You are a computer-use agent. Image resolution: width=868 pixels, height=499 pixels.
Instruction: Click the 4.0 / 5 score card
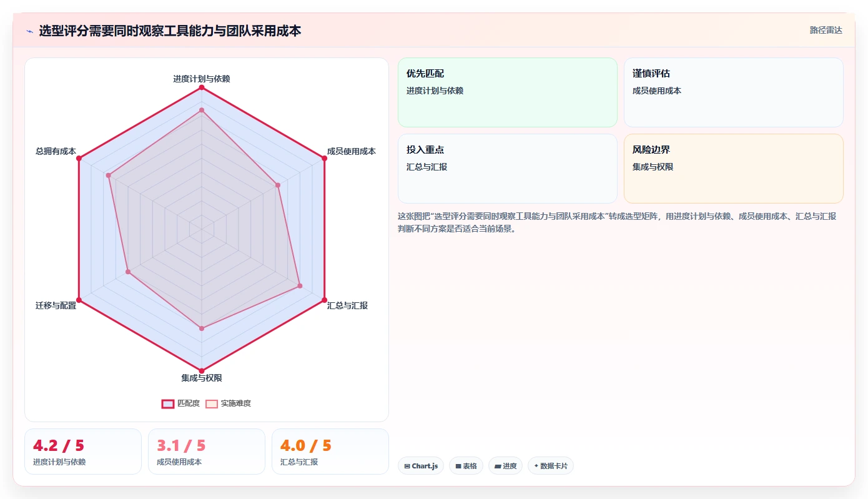pos(330,452)
